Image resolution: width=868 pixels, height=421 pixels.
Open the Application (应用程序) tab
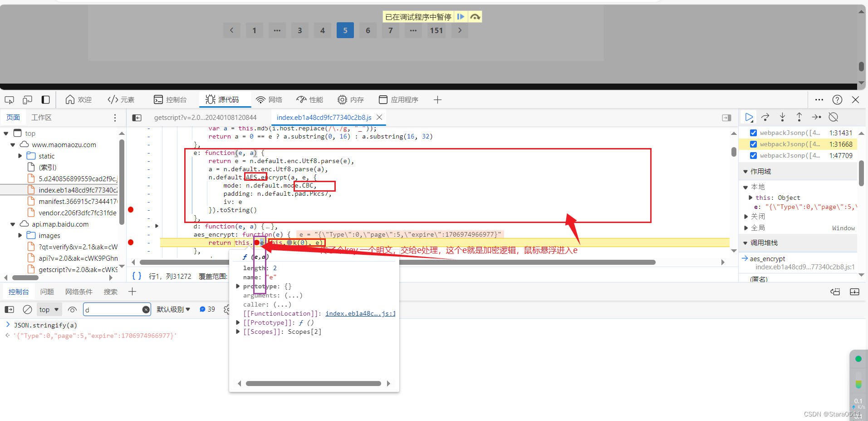pos(399,99)
